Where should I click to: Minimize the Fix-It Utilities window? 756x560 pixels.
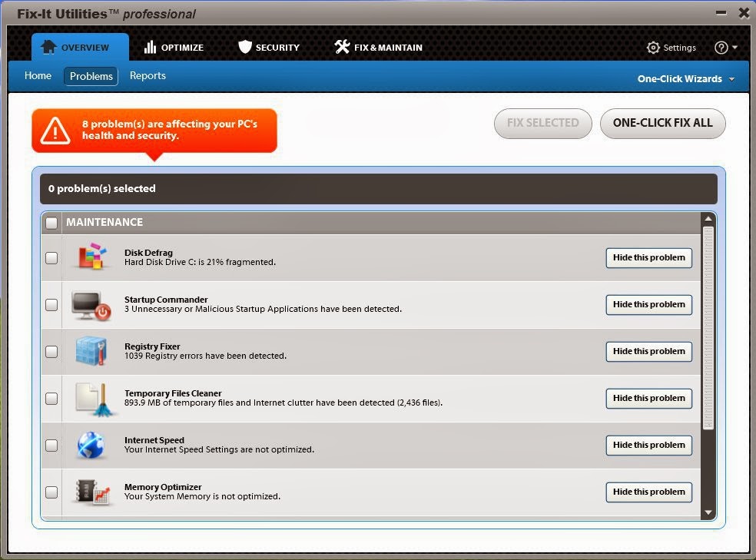[x=721, y=13]
